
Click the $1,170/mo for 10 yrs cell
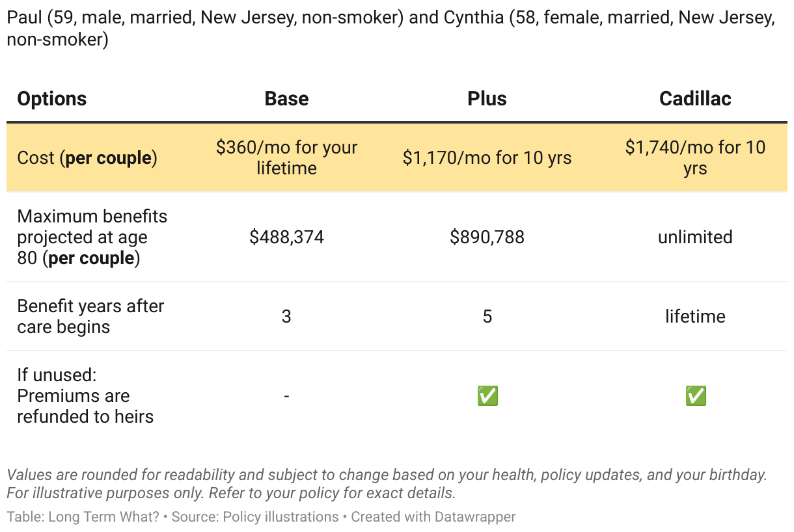coord(487,158)
